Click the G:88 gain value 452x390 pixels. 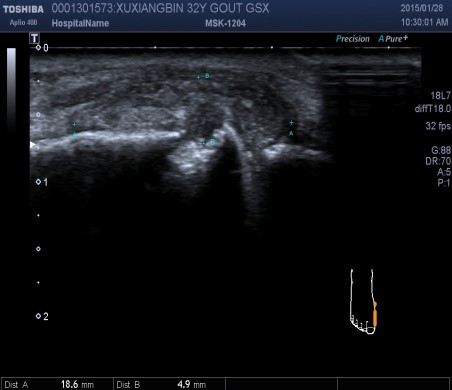click(441, 150)
